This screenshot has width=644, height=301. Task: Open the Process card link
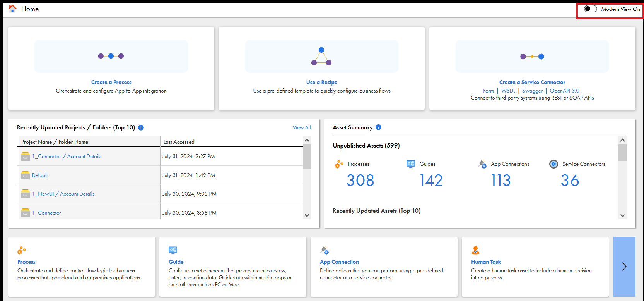click(x=26, y=262)
